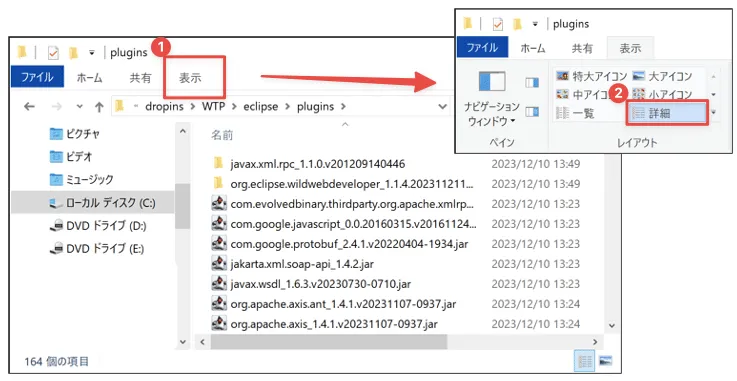
Task: Open the ファイル tab in main Explorer window
Action: (37, 78)
